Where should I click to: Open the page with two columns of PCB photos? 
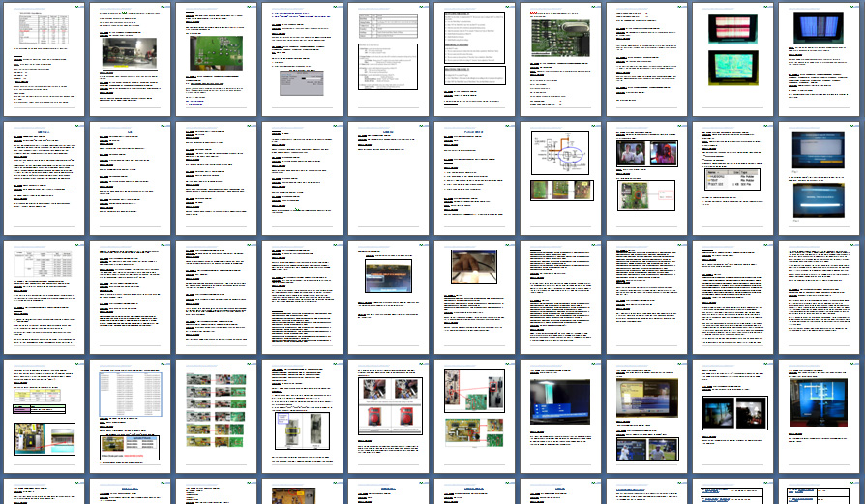click(217, 417)
